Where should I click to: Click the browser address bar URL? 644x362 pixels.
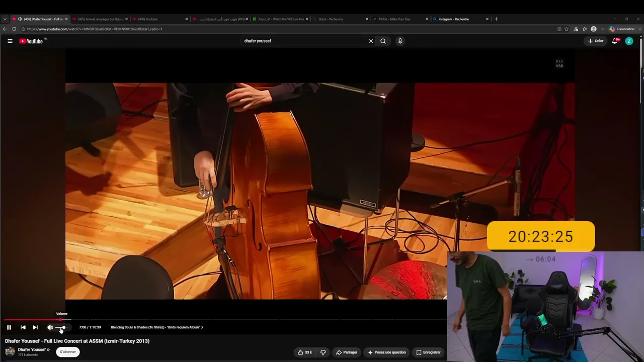(95, 29)
